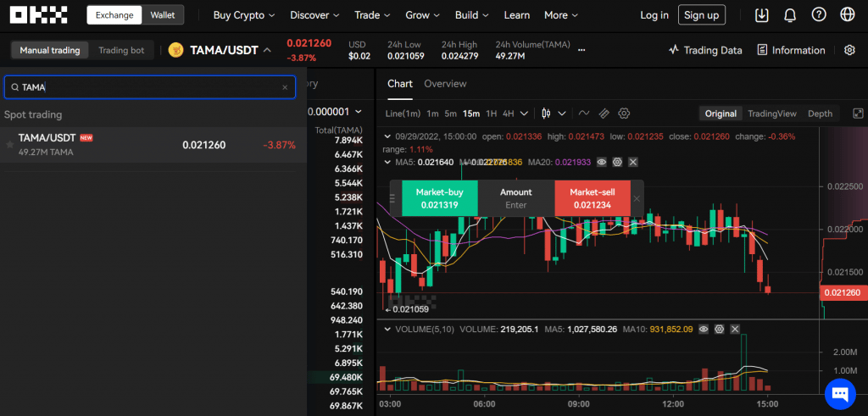
Task: Select the 15m interval
Action: (x=471, y=114)
